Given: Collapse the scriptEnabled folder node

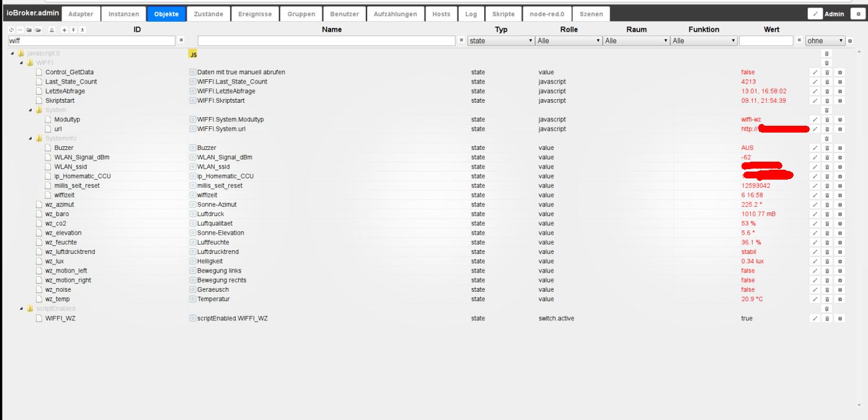Looking at the screenshot, I should pyautogui.click(x=21, y=308).
